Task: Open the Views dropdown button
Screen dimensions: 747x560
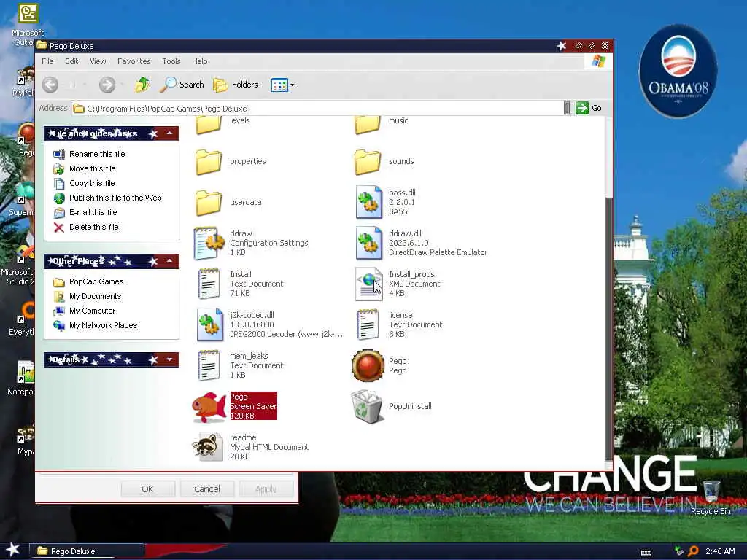Action: [282, 85]
